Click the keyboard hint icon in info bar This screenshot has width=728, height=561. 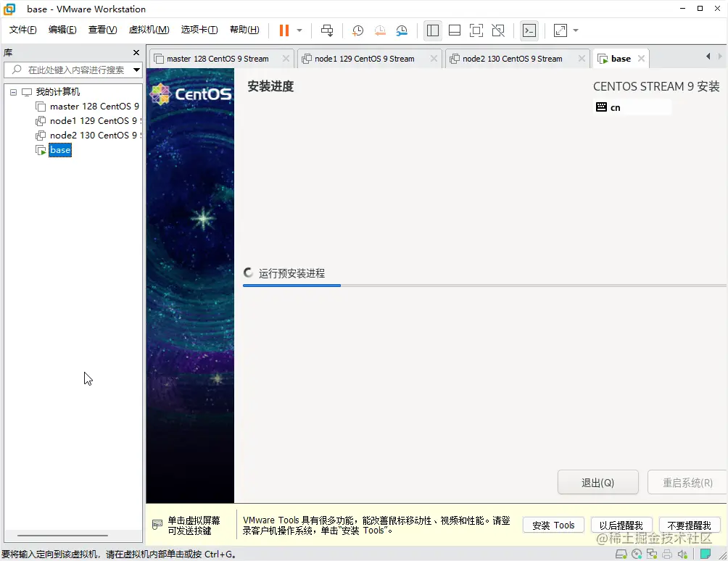coord(157,525)
